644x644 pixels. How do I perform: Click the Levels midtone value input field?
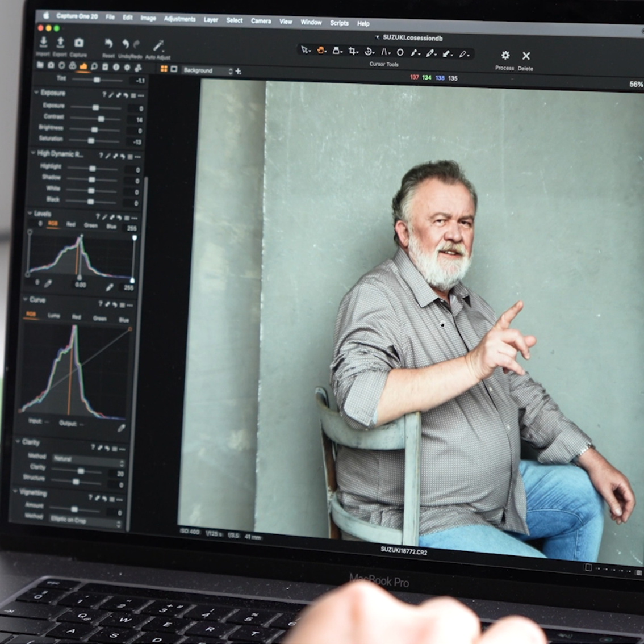coord(81,285)
